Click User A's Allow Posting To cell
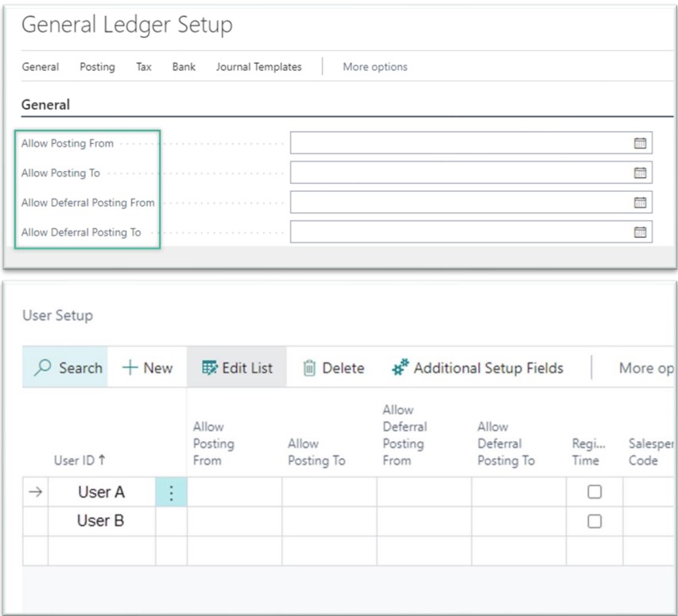The height and width of the screenshot is (616, 678). point(329,492)
